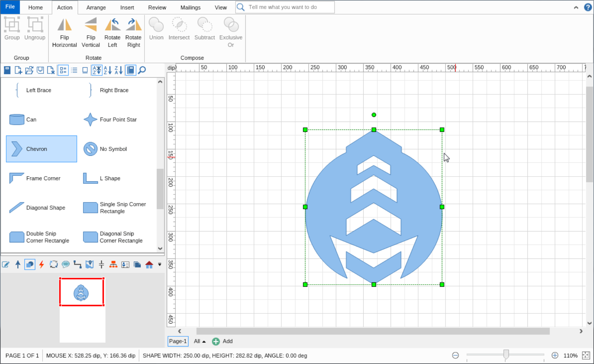Apply the Union compose operation

156,29
